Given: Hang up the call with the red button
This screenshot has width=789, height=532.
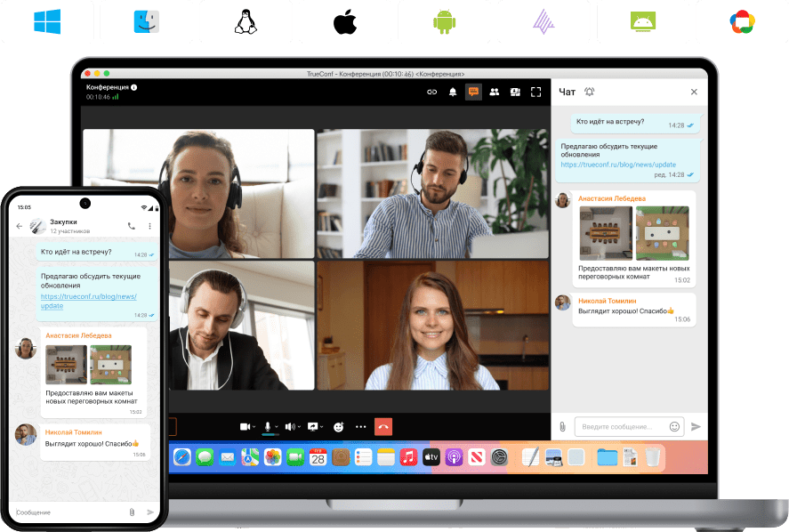Looking at the screenshot, I should [x=383, y=426].
